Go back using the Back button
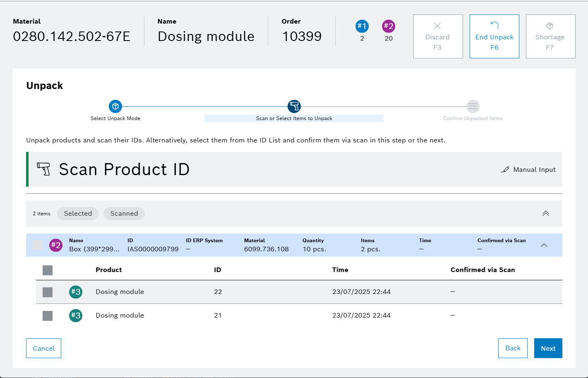Screen dimensions: 588x378 click(513, 348)
